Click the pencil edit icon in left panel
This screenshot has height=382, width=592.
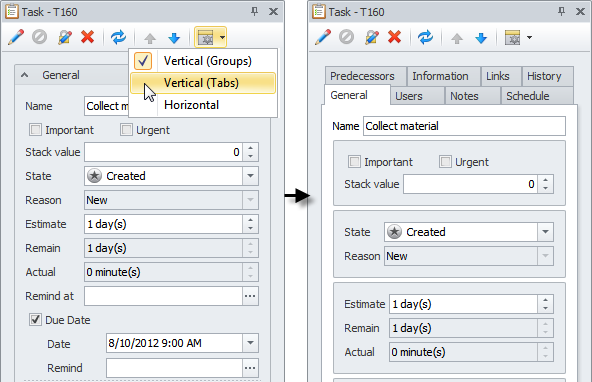coord(16,37)
